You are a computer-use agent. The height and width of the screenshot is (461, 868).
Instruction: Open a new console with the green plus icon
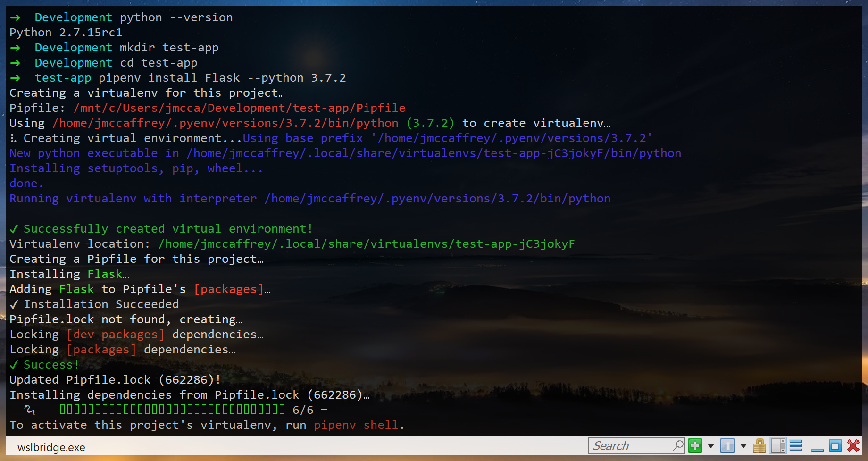[694, 445]
